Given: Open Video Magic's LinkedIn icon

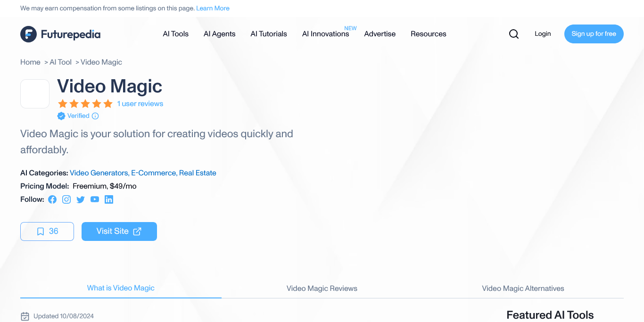Looking at the screenshot, I should tap(109, 199).
